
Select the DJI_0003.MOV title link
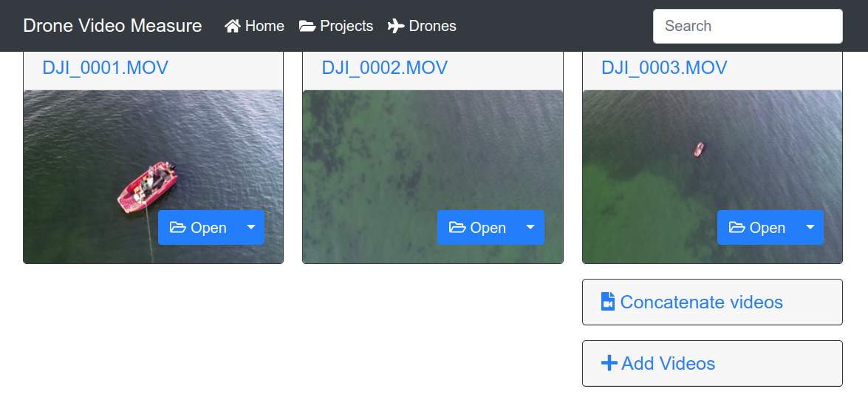(664, 68)
